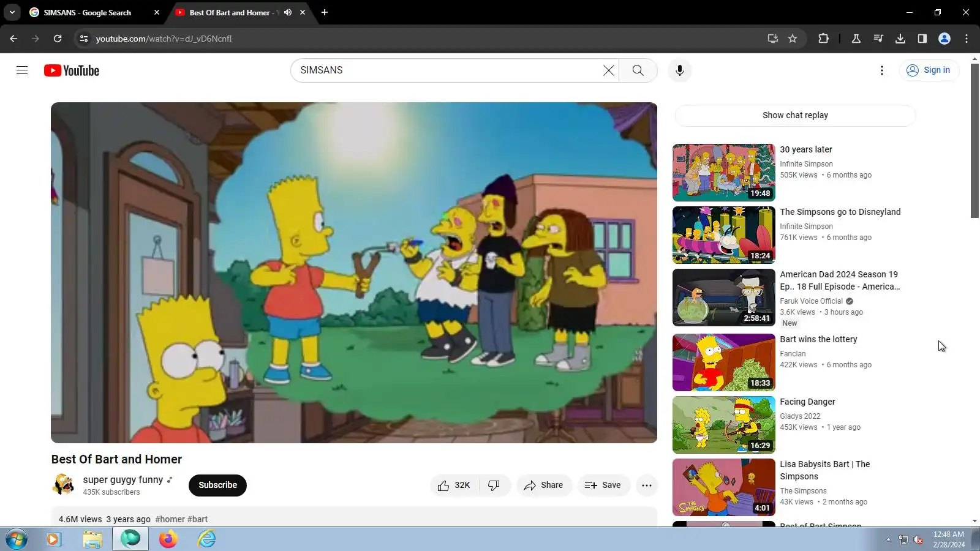Image resolution: width=980 pixels, height=551 pixels.
Task: Open 30 years later video thumbnail
Action: (724, 173)
